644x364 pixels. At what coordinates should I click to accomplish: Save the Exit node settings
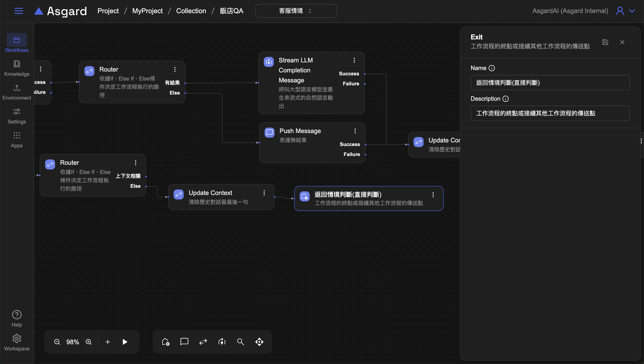[605, 42]
